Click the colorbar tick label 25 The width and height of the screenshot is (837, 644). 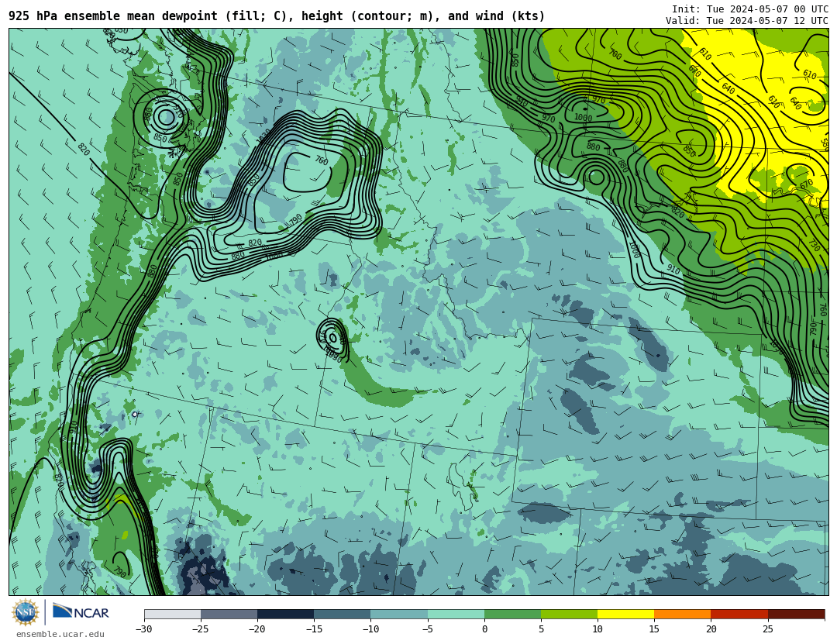coord(767,629)
